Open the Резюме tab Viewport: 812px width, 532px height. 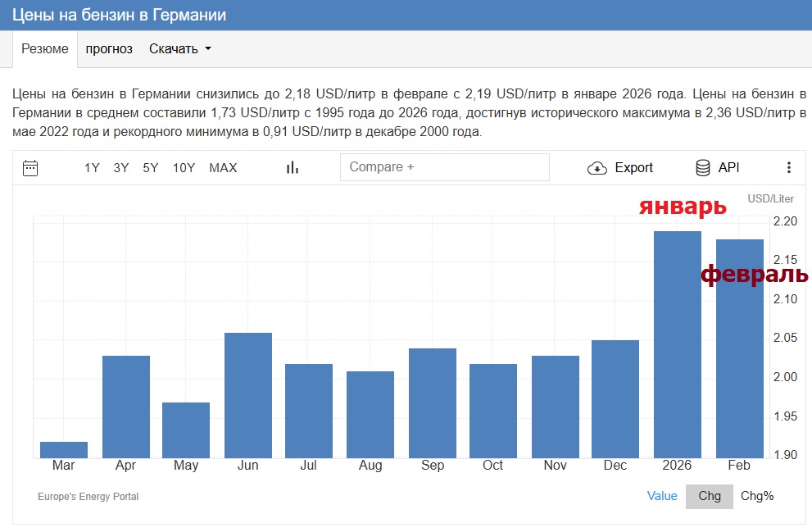tap(45, 48)
